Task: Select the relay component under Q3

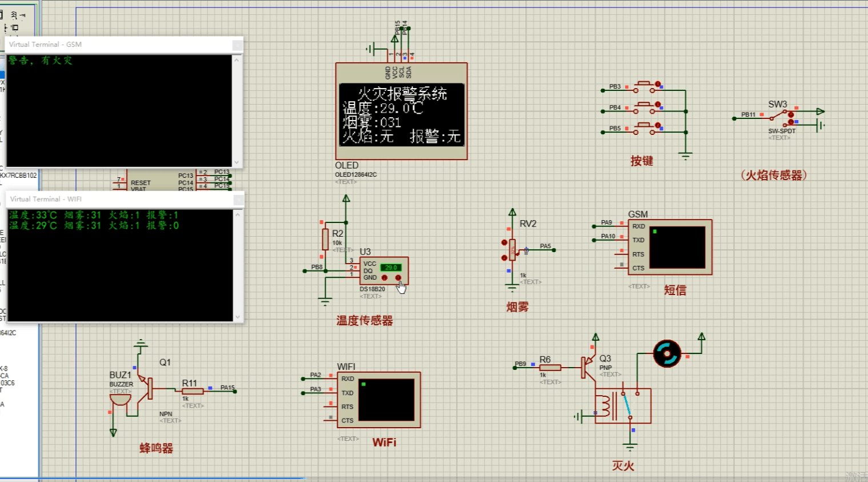Action: (x=622, y=406)
